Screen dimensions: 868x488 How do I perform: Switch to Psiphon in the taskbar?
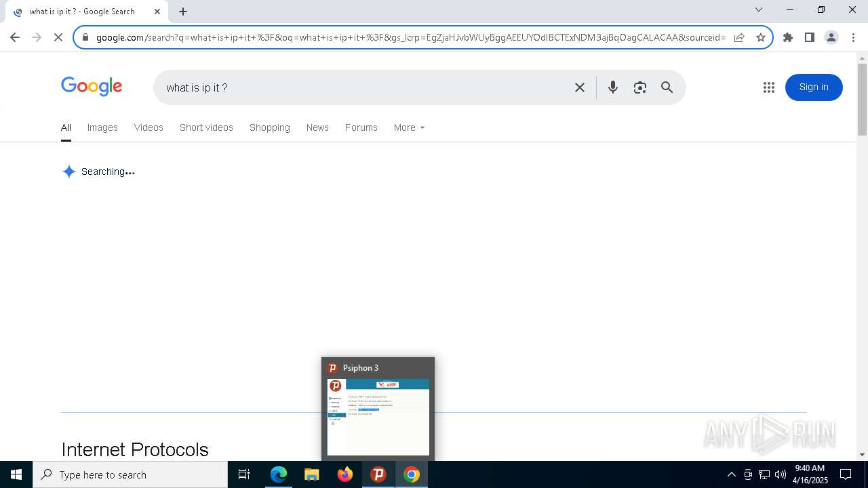pos(378,474)
